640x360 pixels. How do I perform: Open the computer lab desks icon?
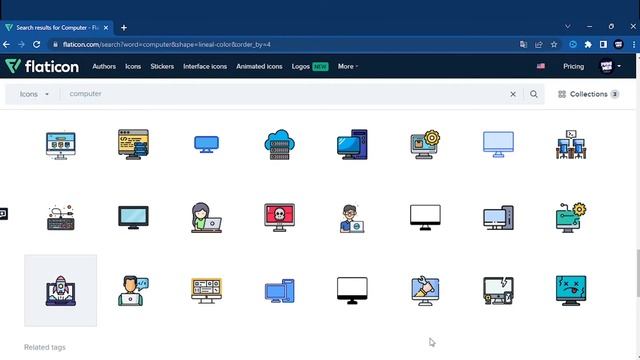(571, 144)
